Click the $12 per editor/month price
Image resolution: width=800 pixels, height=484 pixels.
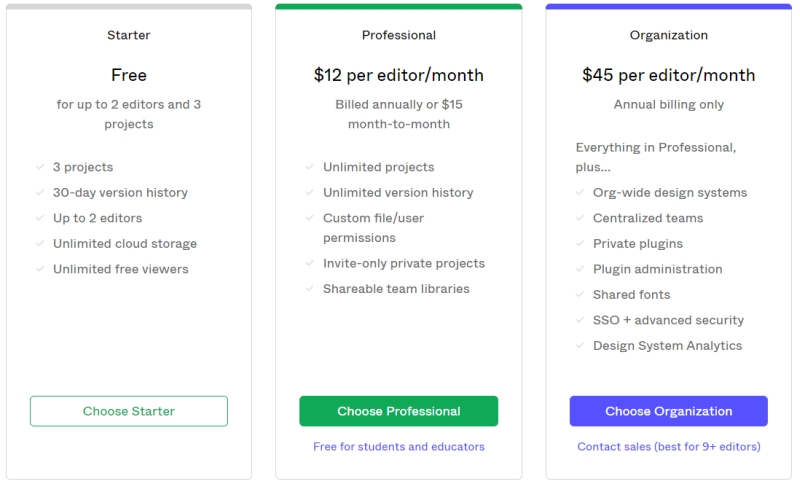(x=398, y=75)
